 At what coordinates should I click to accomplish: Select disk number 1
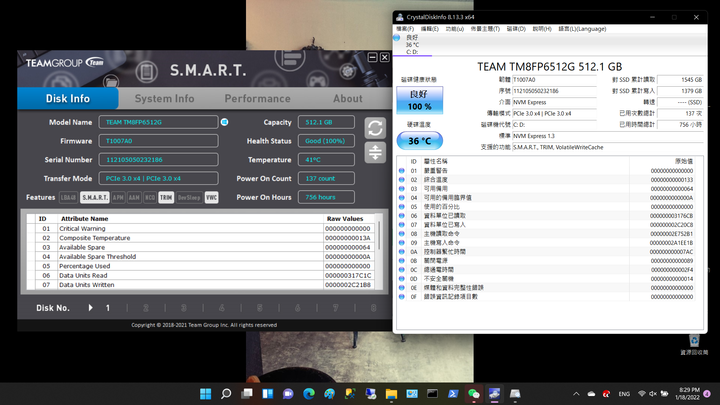click(108, 308)
